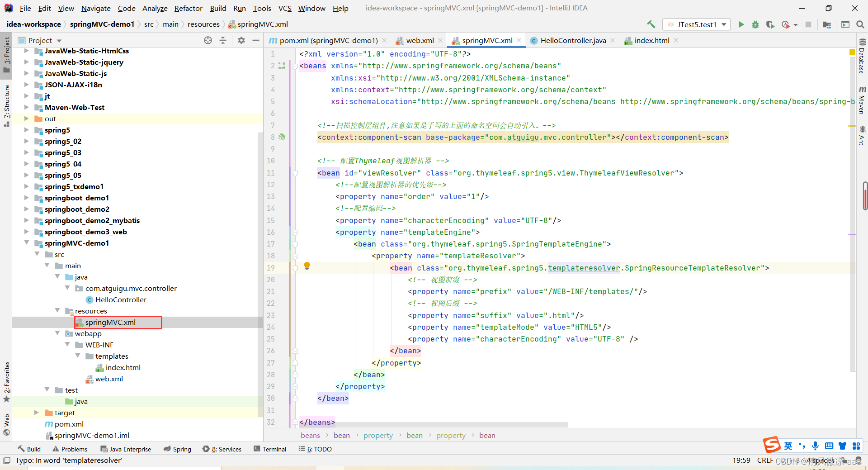Click the CRLF line separator in status bar
This screenshot has height=470, width=868.
pyautogui.click(x=765, y=461)
